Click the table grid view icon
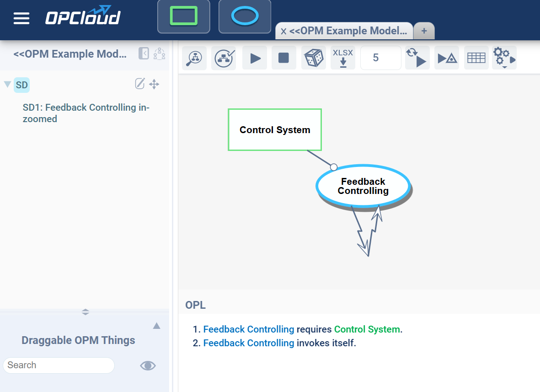The image size is (540, 392). point(476,58)
